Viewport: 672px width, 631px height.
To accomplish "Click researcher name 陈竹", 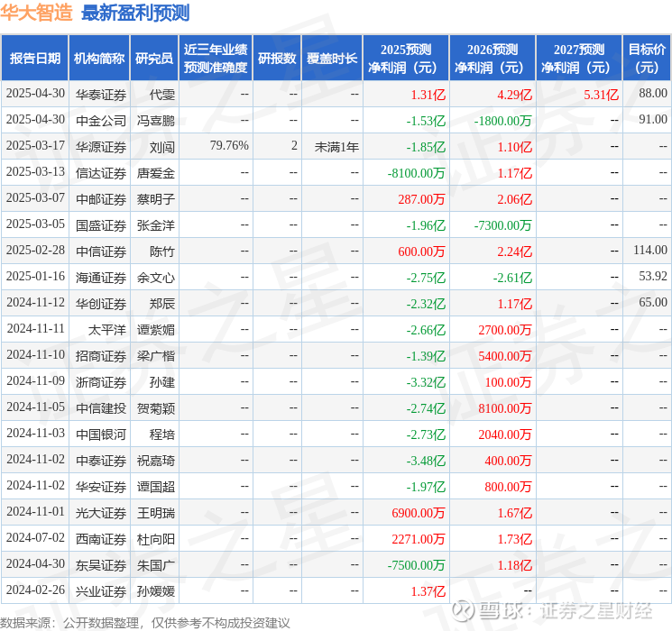I will point(162,251).
